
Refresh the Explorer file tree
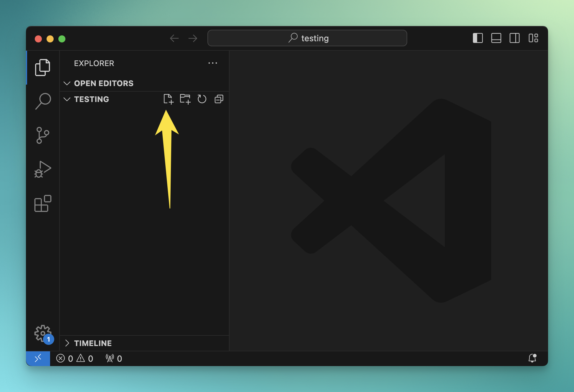202,99
